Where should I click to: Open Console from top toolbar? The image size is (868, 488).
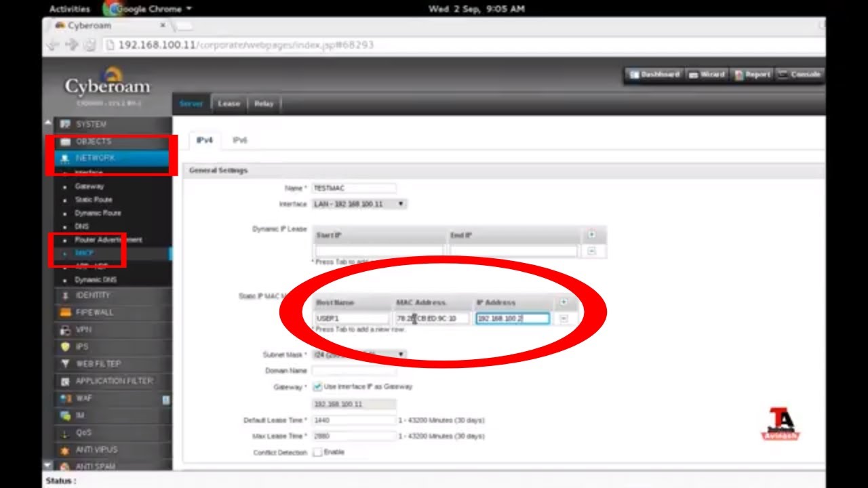[x=799, y=75]
